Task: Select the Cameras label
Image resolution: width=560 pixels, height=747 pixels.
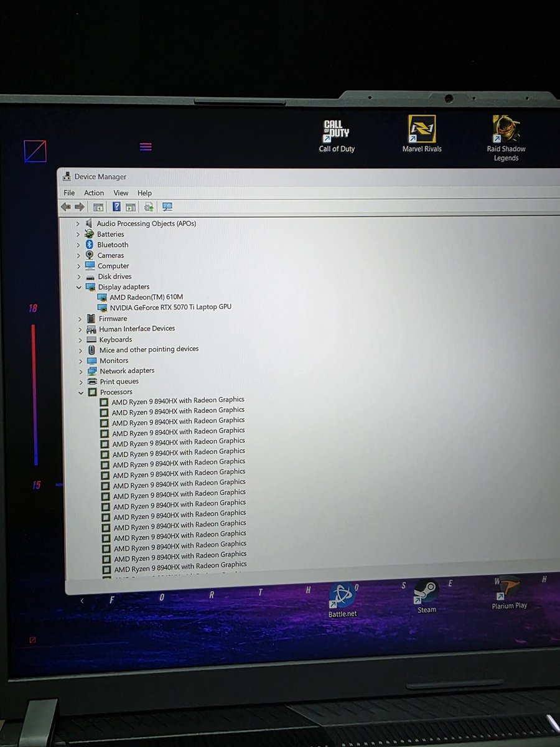Action: point(111,255)
